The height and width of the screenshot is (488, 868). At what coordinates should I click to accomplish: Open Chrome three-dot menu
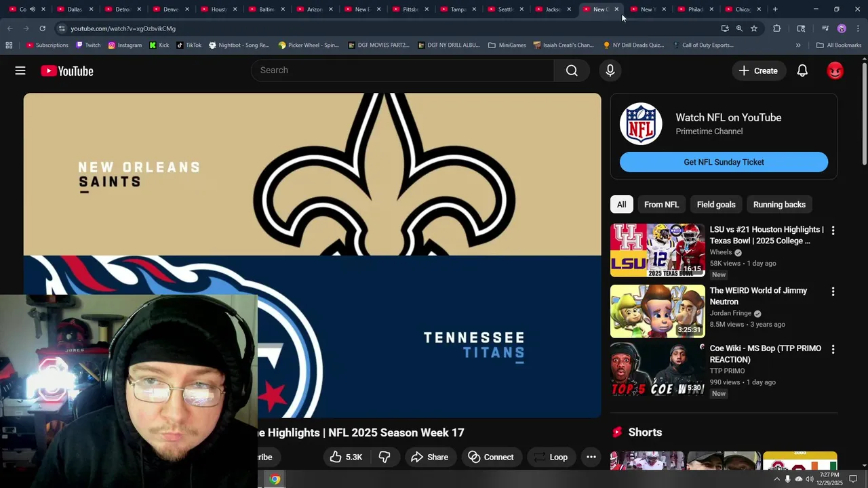click(856, 28)
